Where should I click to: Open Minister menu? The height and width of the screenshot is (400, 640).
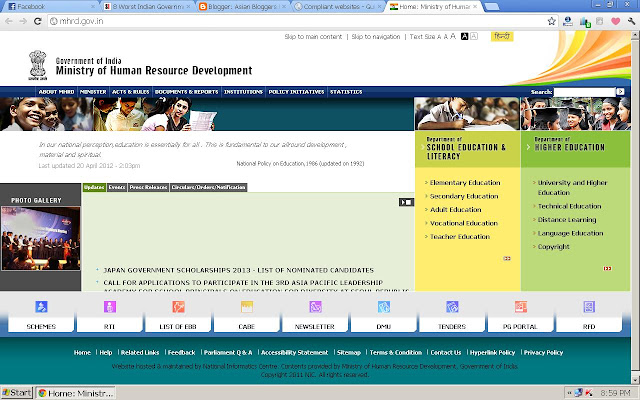[x=93, y=92]
